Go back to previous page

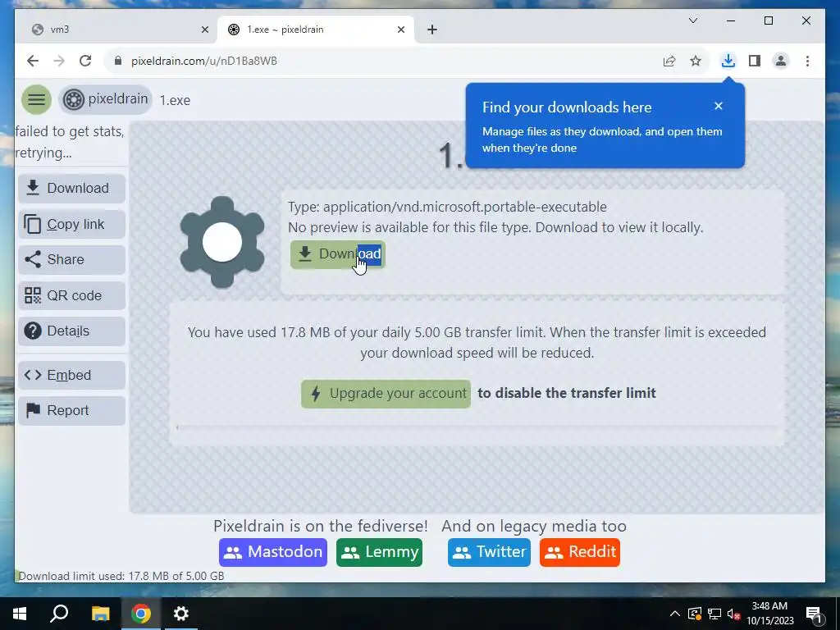coord(33,61)
